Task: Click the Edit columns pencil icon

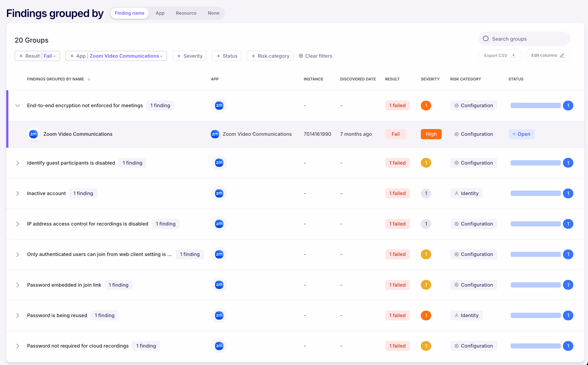Action: [562, 55]
